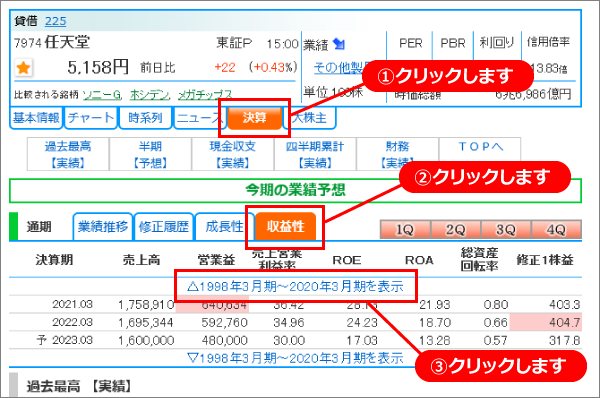Jump to 財務【実績】section
600x398 pixels.
coord(397,154)
